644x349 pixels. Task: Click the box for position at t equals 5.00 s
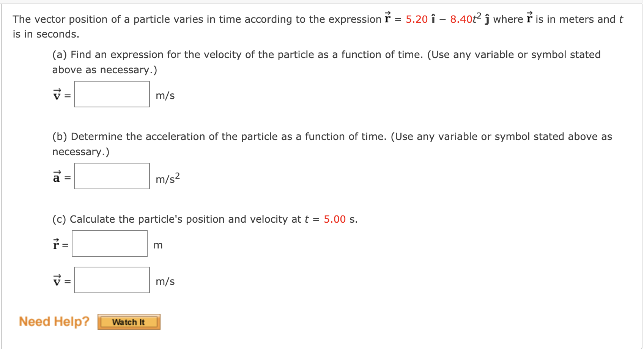pyautogui.click(x=109, y=243)
